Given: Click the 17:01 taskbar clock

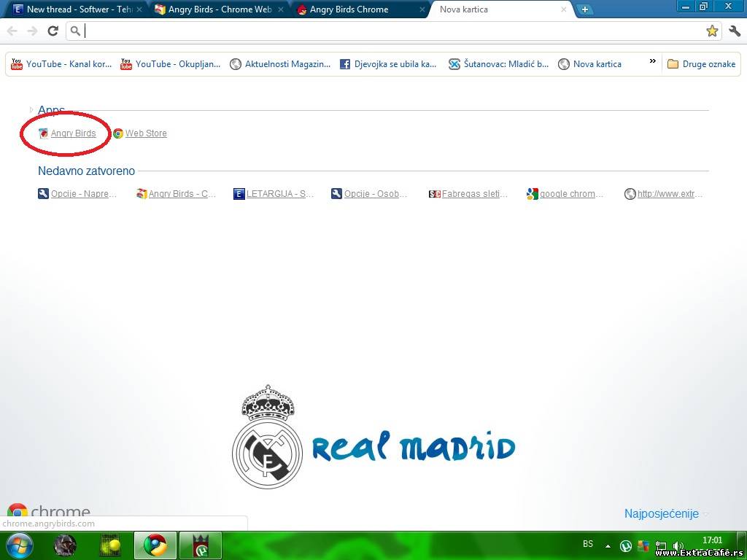Looking at the screenshot, I should (712, 540).
